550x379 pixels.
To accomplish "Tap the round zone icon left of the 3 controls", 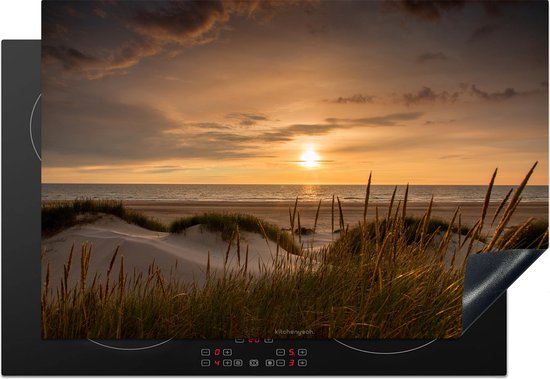I will (x=270, y=363).
